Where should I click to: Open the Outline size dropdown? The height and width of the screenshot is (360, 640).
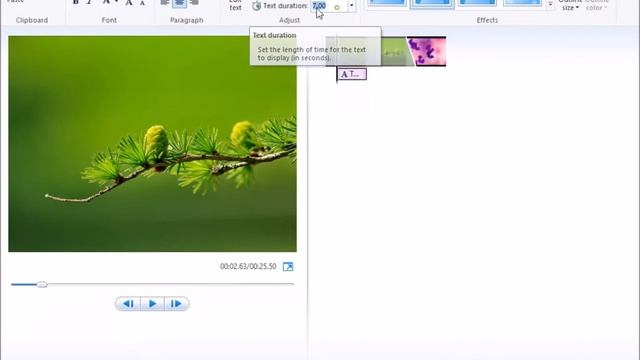click(570, 5)
